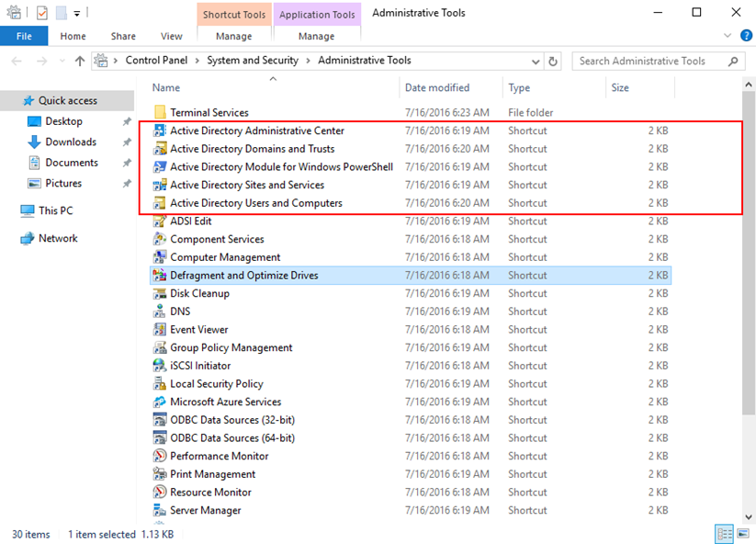756x544 pixels.
Task: Click the Active Directory Module for PowerShell icon
Action: tap(160, 167)
